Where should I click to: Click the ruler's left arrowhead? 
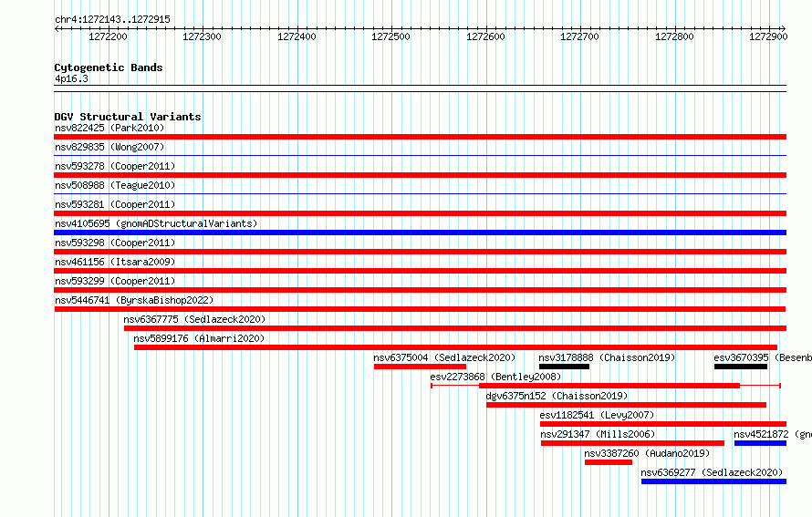[x=57, y=28]
